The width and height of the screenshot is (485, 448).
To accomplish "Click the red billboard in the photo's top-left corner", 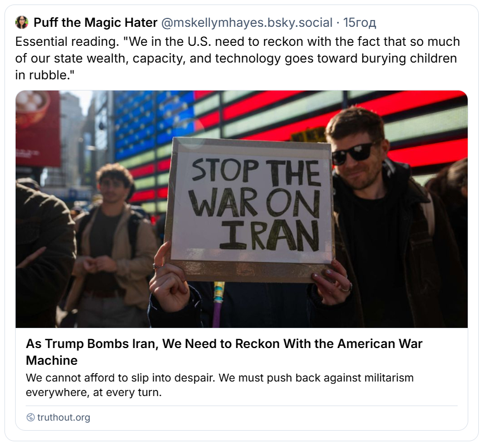I will [37, 128].
